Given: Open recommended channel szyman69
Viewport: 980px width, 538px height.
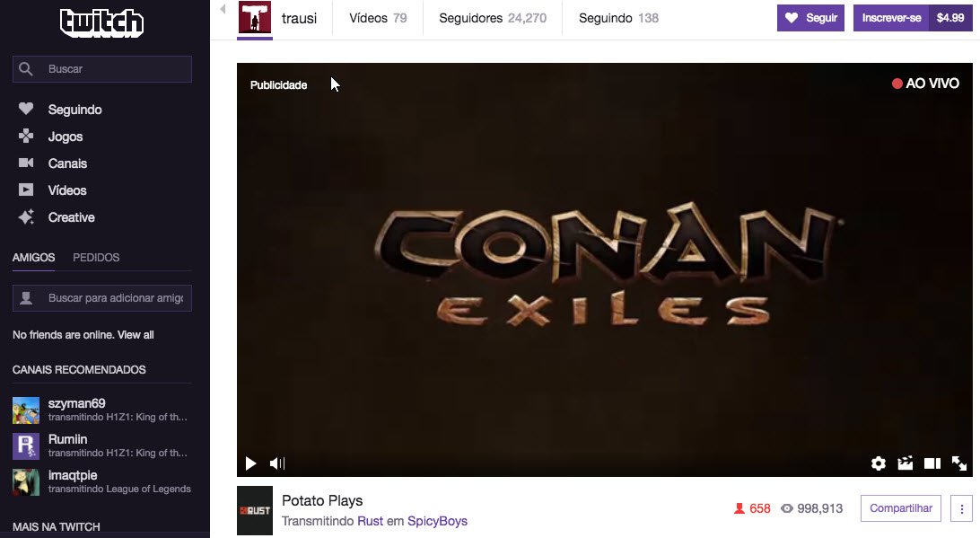Looking at the screenshot, I should tap(102, 410).
